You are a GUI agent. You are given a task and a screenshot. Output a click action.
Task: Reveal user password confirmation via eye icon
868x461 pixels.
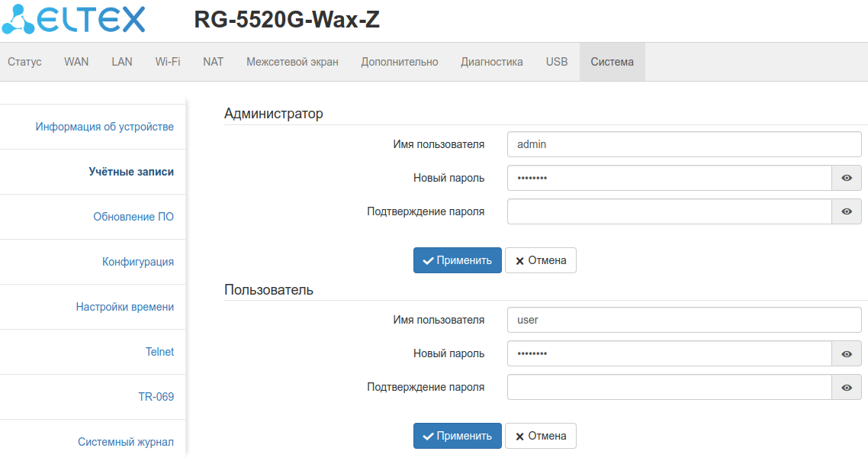pyautogui.click(x=846, y=388)
